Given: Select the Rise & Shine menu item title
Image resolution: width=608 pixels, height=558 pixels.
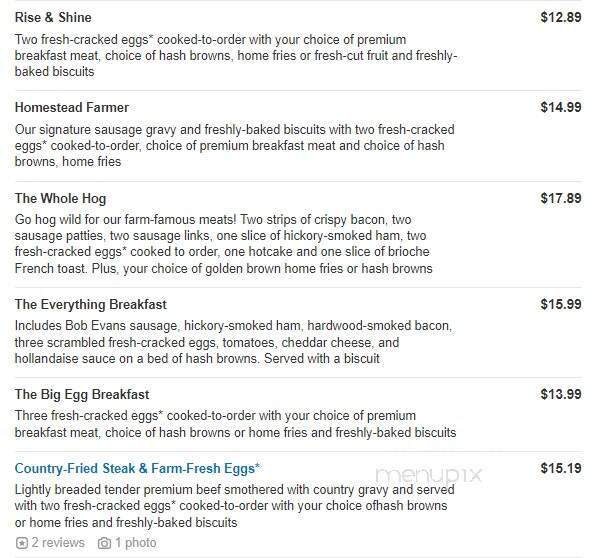Looking at the screenshot, I should pyautogui.click(x=53, y=18).
